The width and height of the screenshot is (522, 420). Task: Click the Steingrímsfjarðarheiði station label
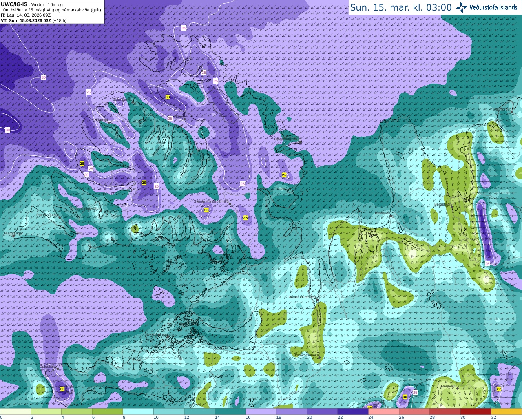pyautogui.click(x=211, y=201)
